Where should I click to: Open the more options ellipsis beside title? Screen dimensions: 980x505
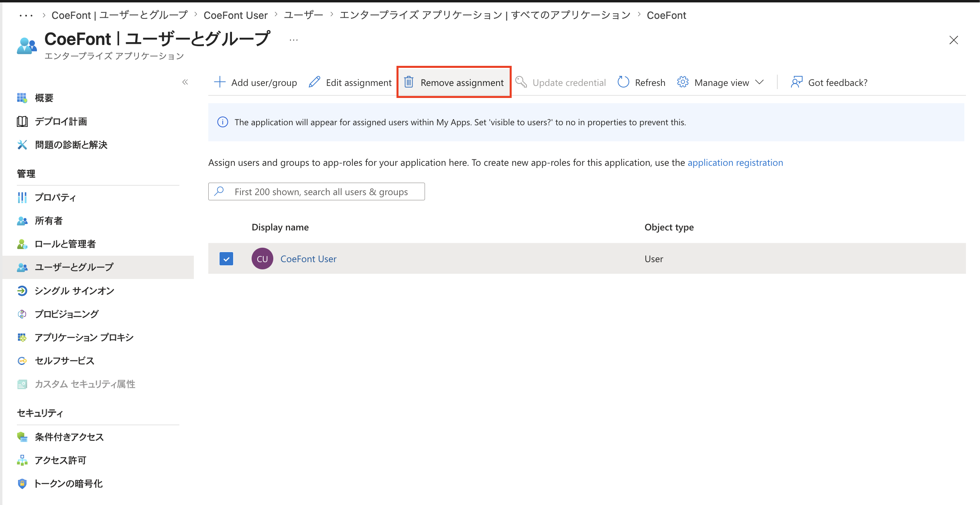[294, 40]
